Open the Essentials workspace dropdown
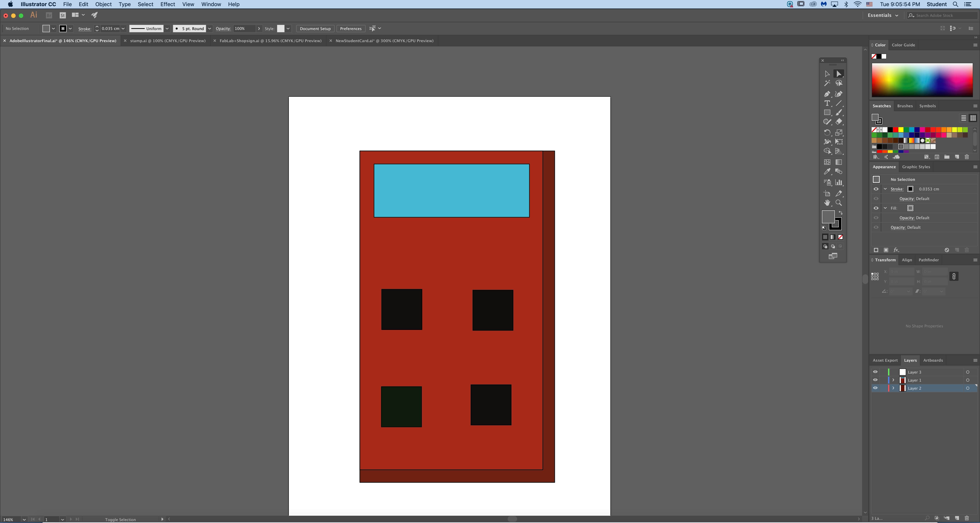Image resolution: width=980 pixels, height=523 pixels. [883, 16]
